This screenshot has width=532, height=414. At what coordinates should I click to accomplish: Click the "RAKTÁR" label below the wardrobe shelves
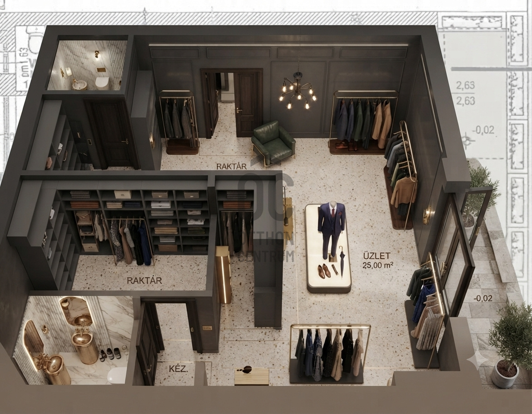144,281
